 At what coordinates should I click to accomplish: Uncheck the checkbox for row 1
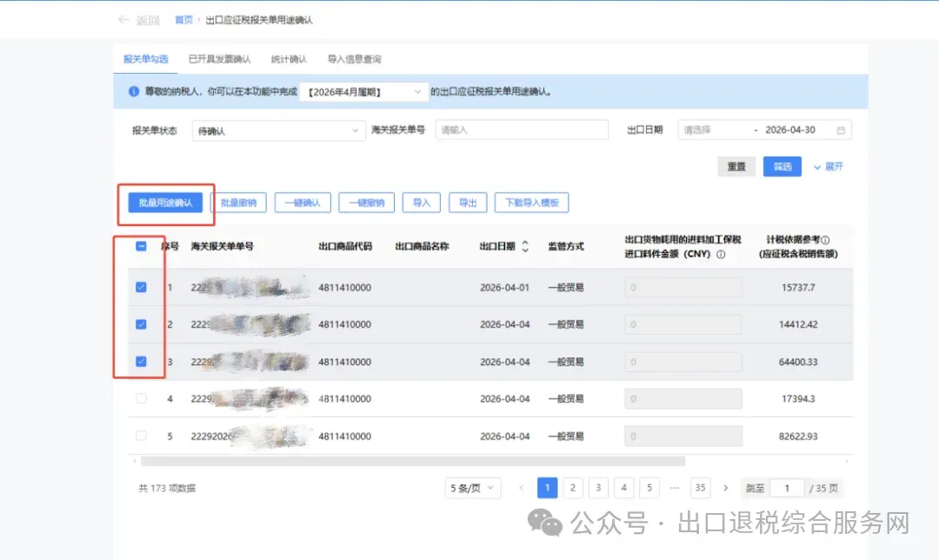(x=142, y=288)
